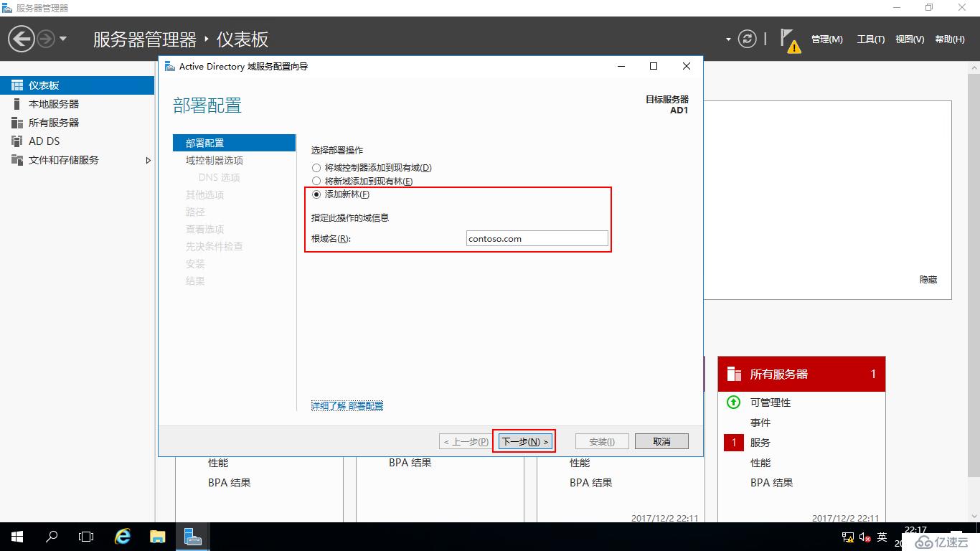
Task: Click the 仪表板 grid icon in sidebar
Action: [x=17, y=85]
